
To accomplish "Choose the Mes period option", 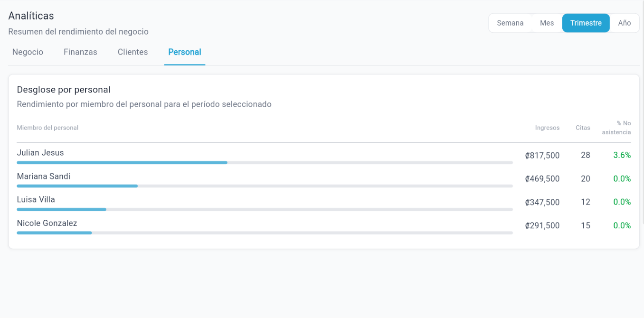I will [547, 23].
